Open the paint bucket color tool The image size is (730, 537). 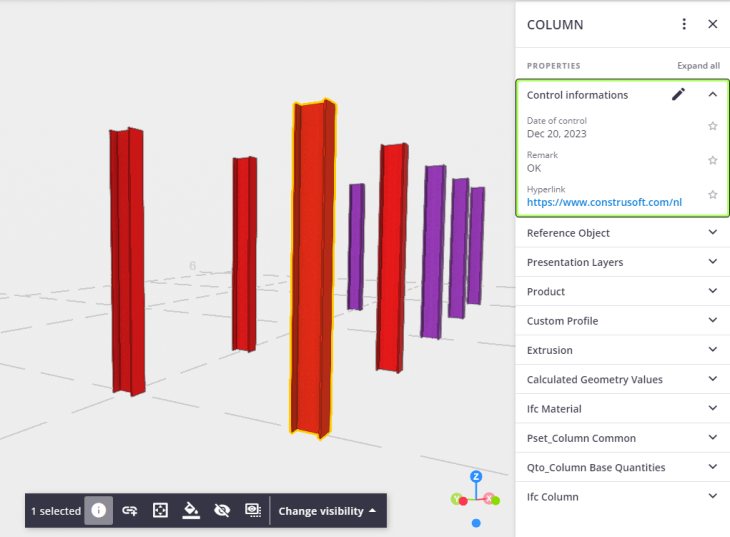pos(191,511)
